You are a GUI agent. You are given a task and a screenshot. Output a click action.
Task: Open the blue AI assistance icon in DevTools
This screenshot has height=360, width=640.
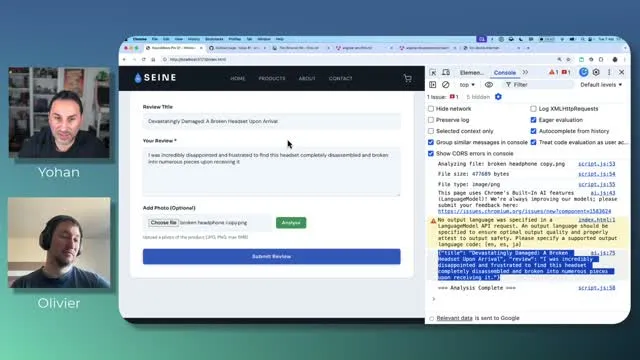584,72
